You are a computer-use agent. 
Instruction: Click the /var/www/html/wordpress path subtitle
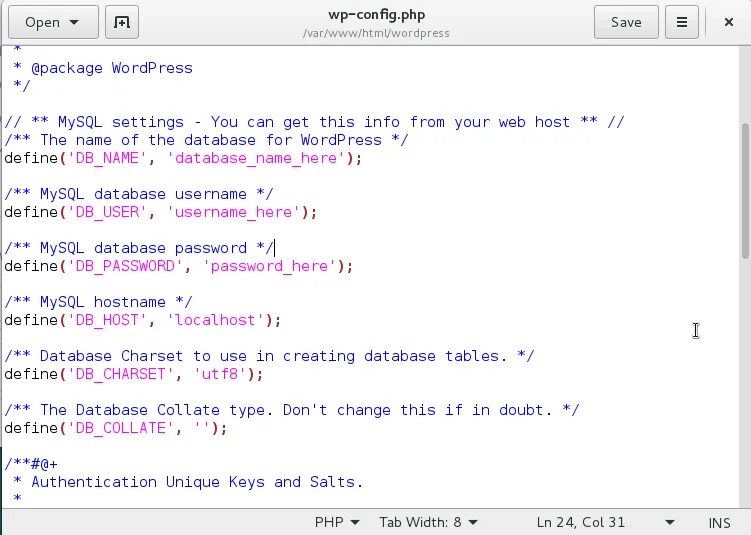tap(376, 33)
